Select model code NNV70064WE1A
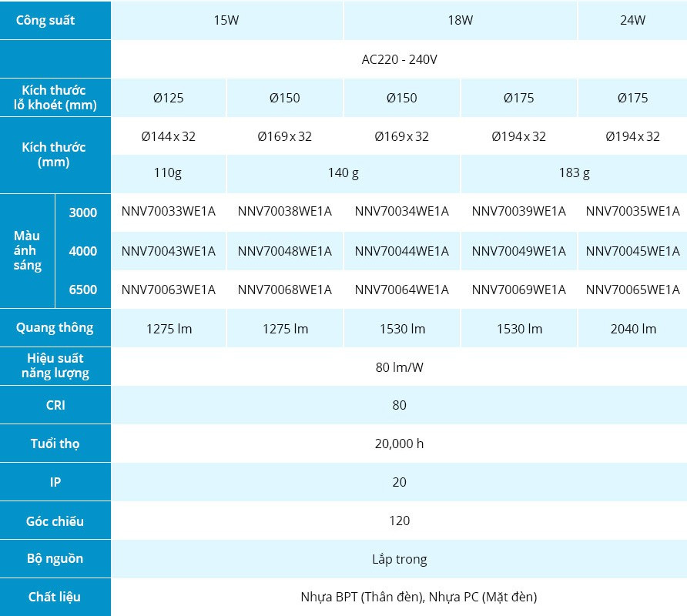The width and height of the screenshot is (687, 616). (401, 290)
